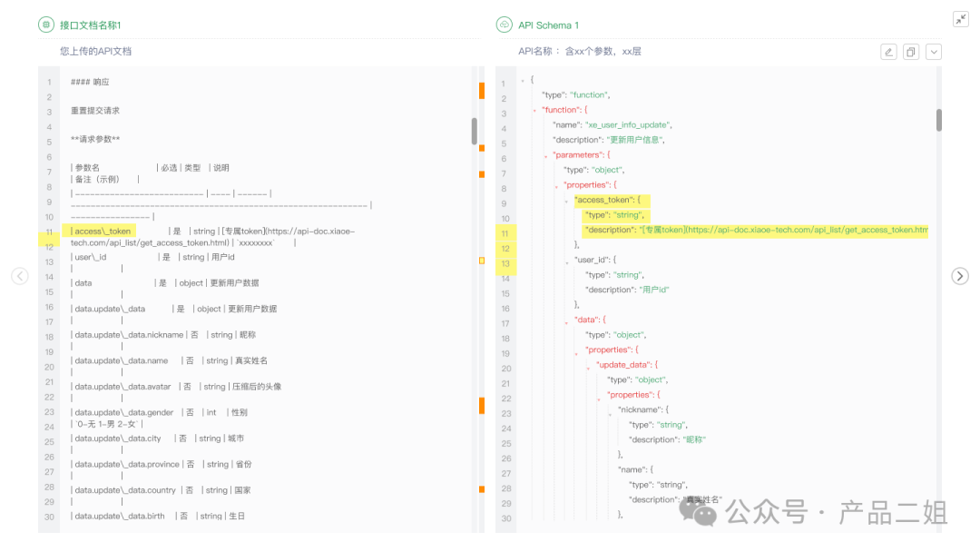
Task: Go to previous item with left arrow
Action: 20,276
